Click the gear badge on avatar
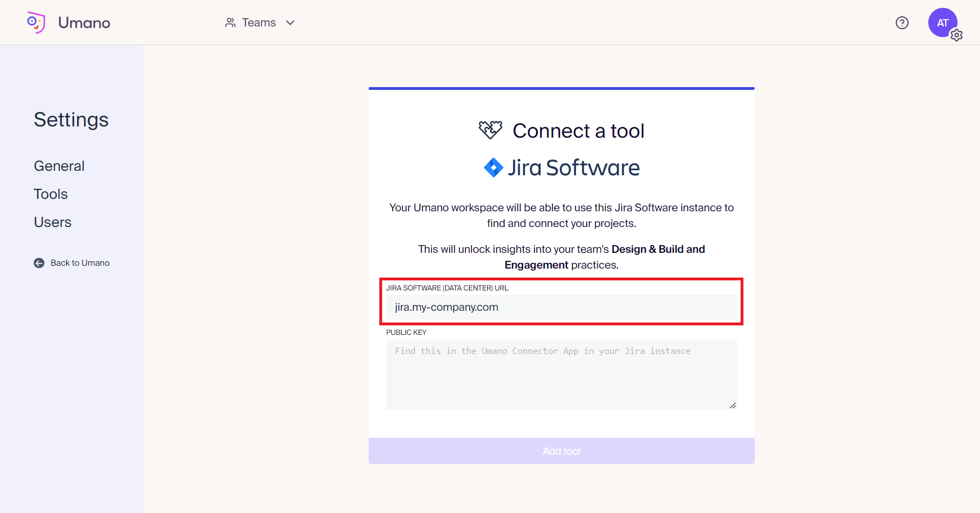This screenshot has width=980, height=513. tap(956, 35)
